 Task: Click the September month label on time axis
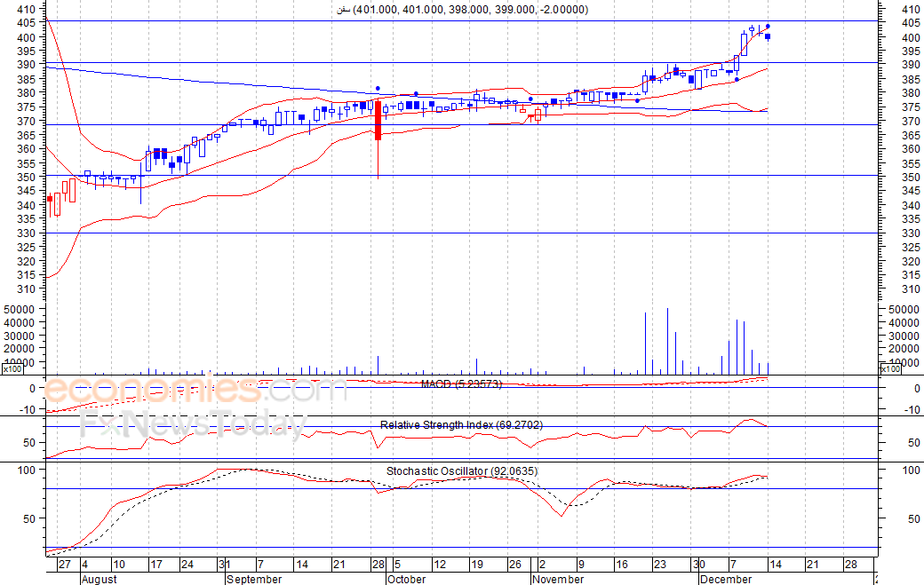coord(254,579)
